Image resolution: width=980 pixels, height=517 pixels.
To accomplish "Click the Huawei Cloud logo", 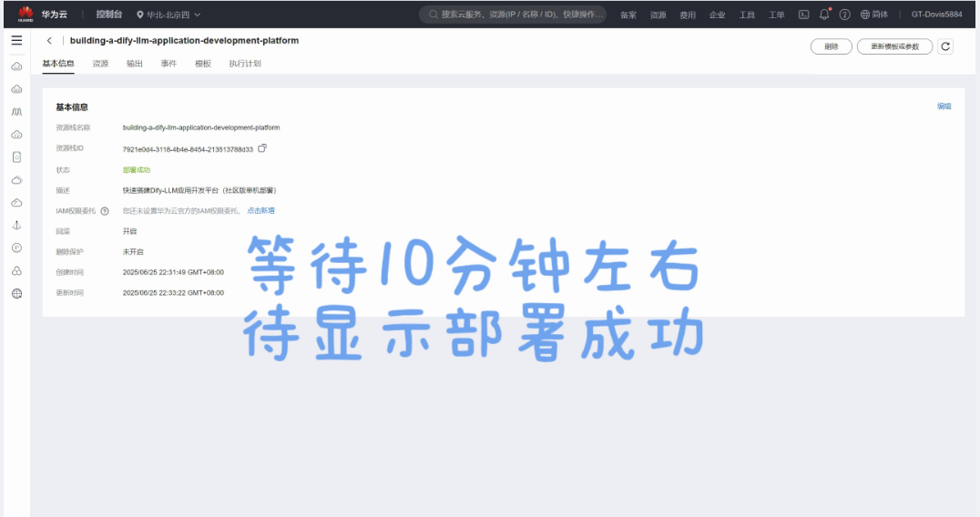I will [x=26, y=14].
